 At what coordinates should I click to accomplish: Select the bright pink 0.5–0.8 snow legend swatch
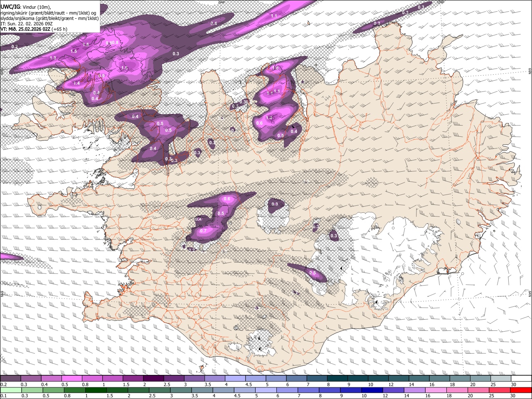tap(71, 378)
